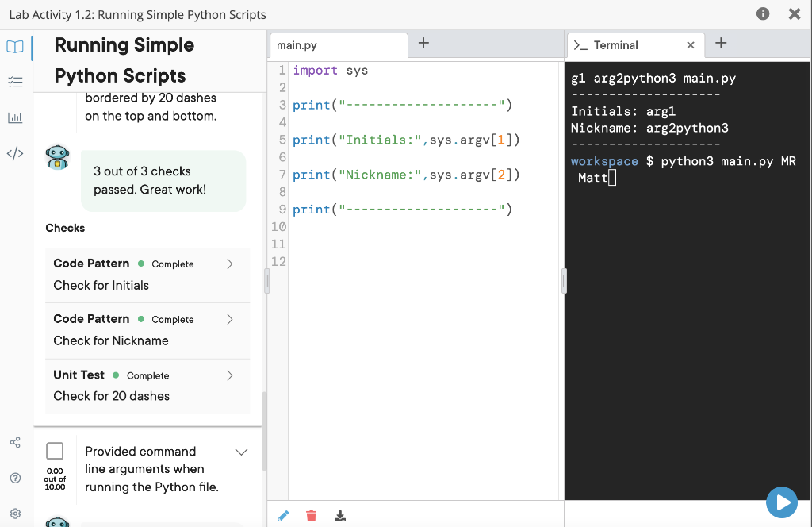Expand the Check for Initials code pattern
The image size is (812, 527).
tap(229, 263)
